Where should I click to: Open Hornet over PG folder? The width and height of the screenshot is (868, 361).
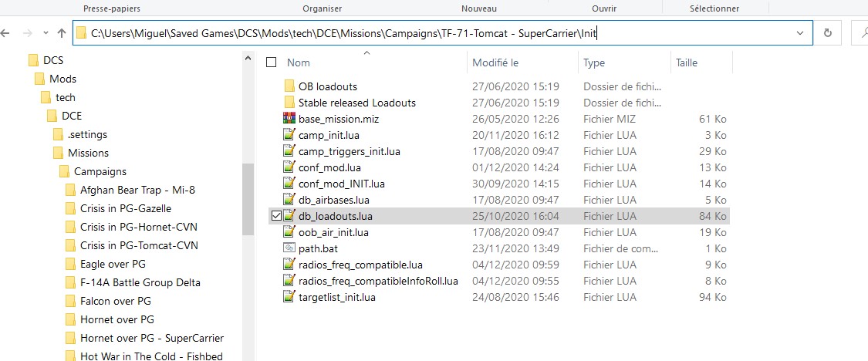pyautogui.click(x=117, y=319)
